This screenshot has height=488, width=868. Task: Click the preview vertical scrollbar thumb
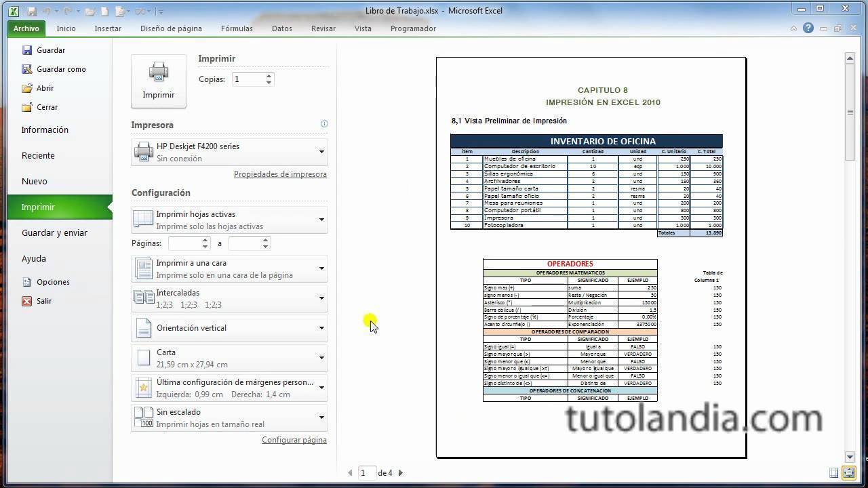click(850, 113)
